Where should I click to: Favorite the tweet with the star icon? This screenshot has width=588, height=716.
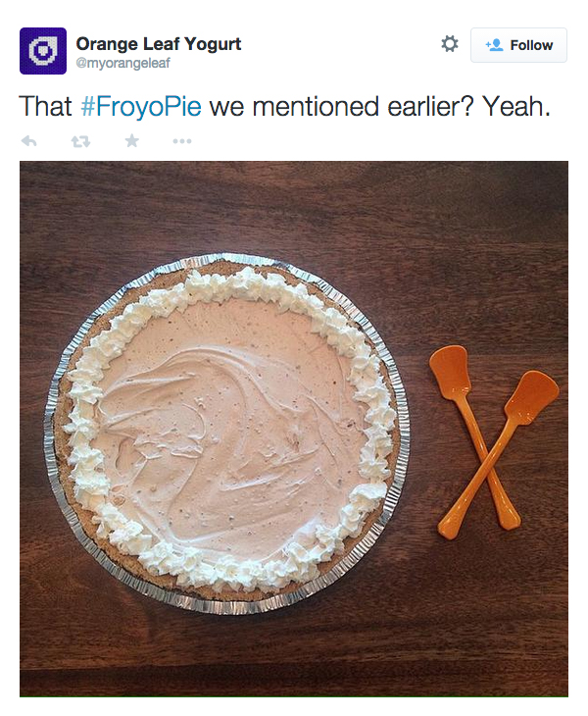(x=132, y=140)
